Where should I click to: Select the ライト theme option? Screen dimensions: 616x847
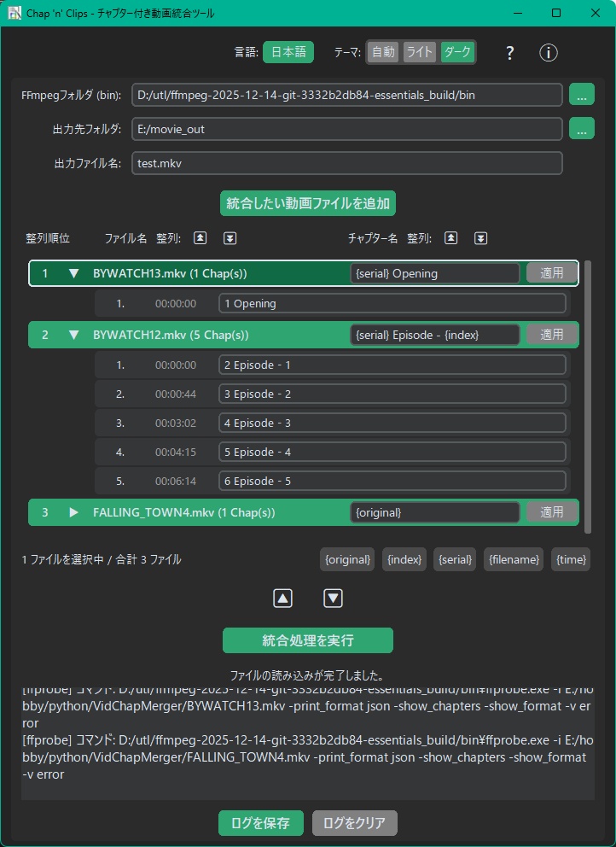[420, 52]
